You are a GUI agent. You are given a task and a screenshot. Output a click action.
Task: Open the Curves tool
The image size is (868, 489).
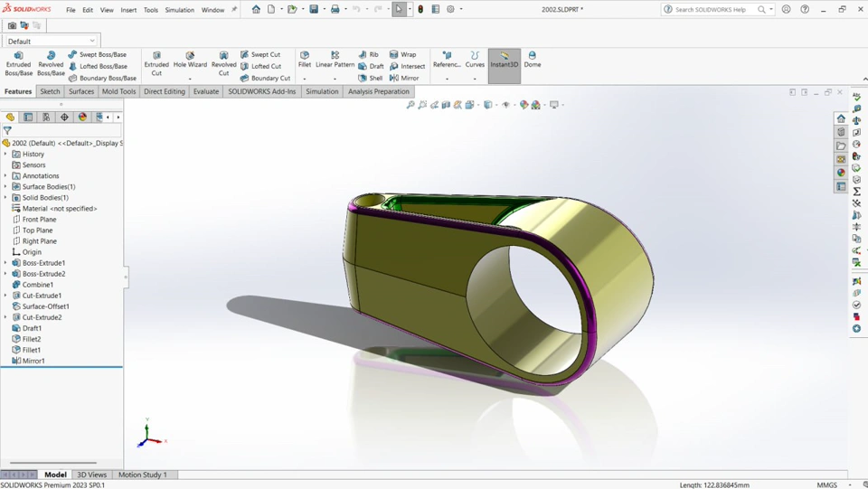coord(475,60)
